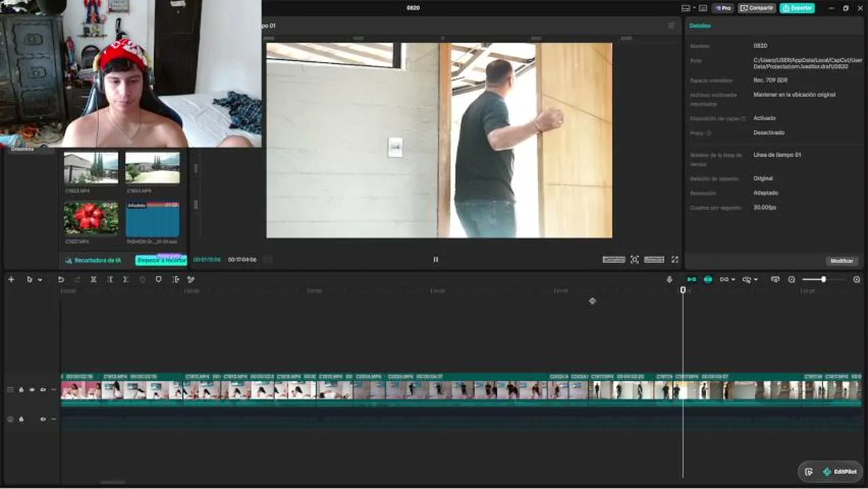This screenshot has height=489, width=868.
Task: Click the timeline cover/preview icon
Action: pyautogui.click(x=775, y=279)
